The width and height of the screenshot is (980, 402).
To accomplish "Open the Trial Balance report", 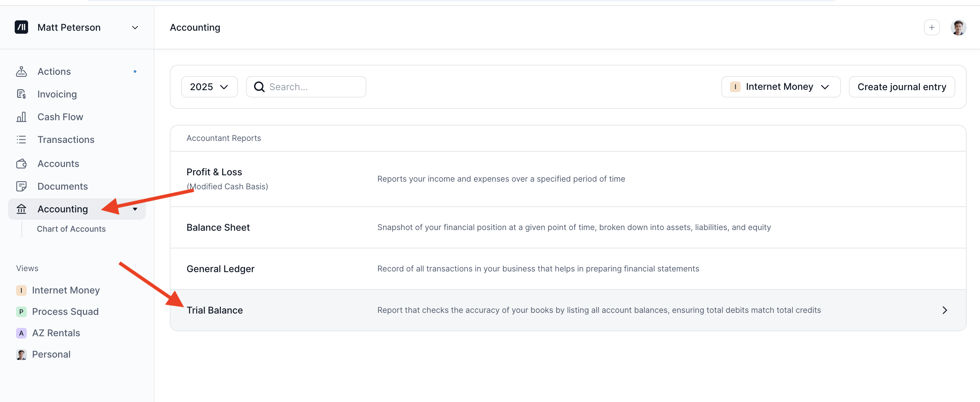I will click(215, 310).
